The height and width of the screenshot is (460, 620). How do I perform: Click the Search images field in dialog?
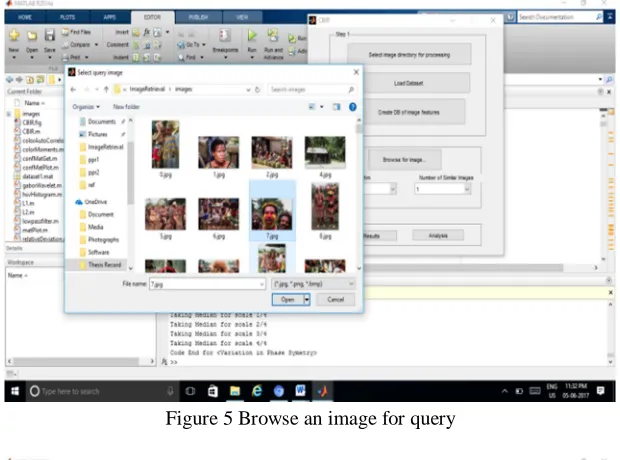point(312,89)
